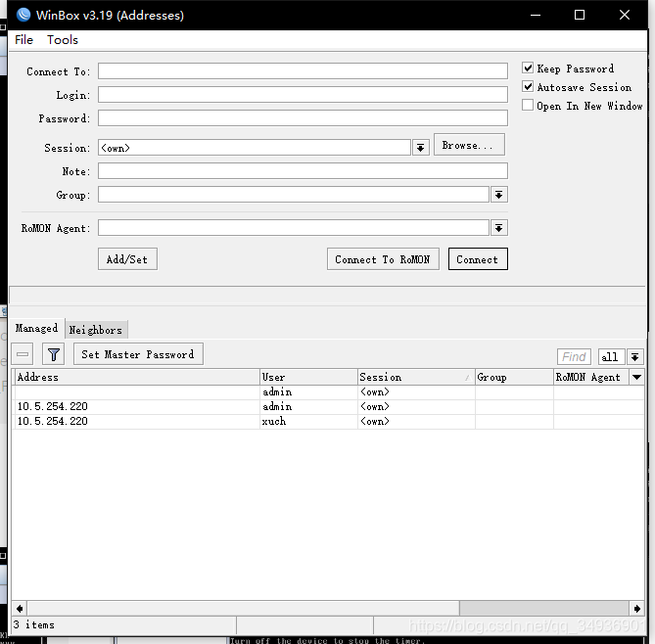Minimize the WinBox window
The width and height of the screenshot is (655, 644).
tap(536, 15)
